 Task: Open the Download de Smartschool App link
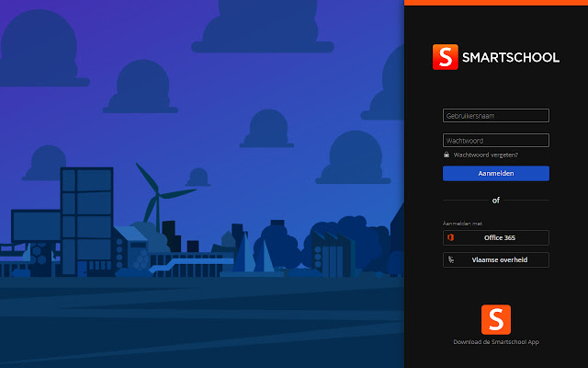coord(496,342)
